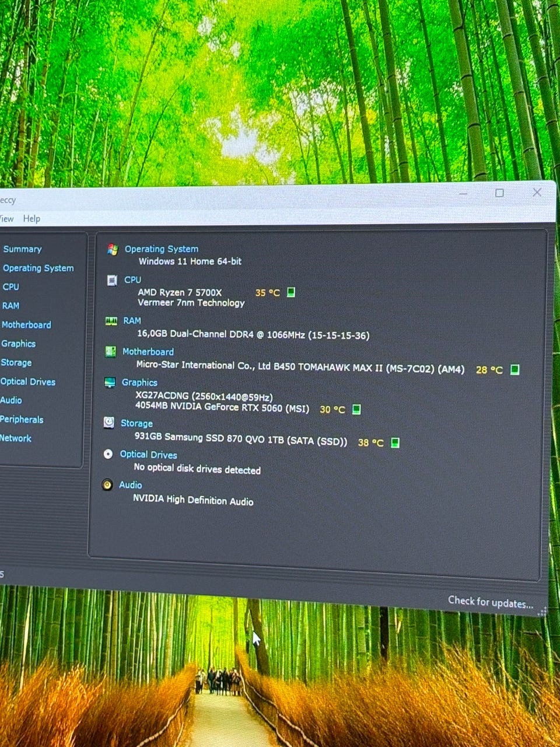Select Summary in the sidebar
This screenshot has width=560, height=747.
pos(22,249)
